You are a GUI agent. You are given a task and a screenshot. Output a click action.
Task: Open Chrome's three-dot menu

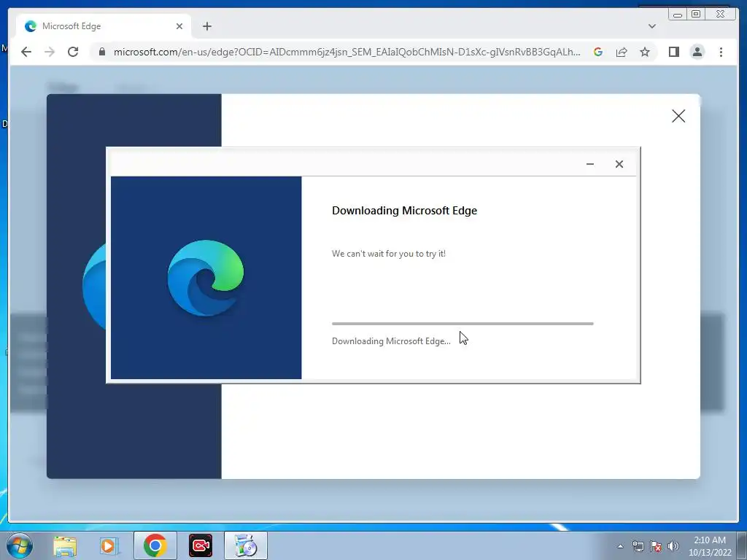(721, 52)
